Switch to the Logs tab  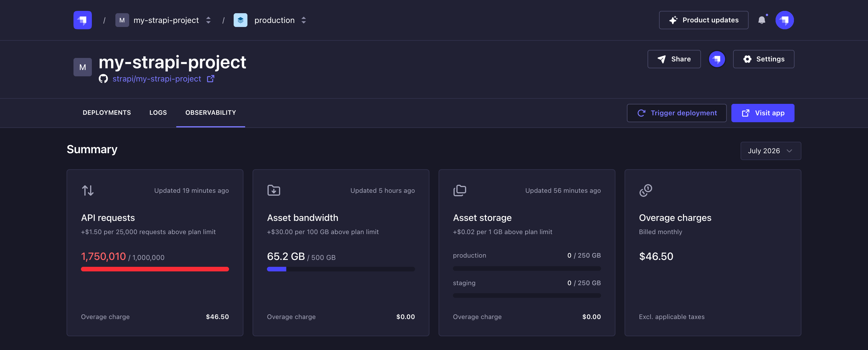pyautogui.click(x=158, y=112)
